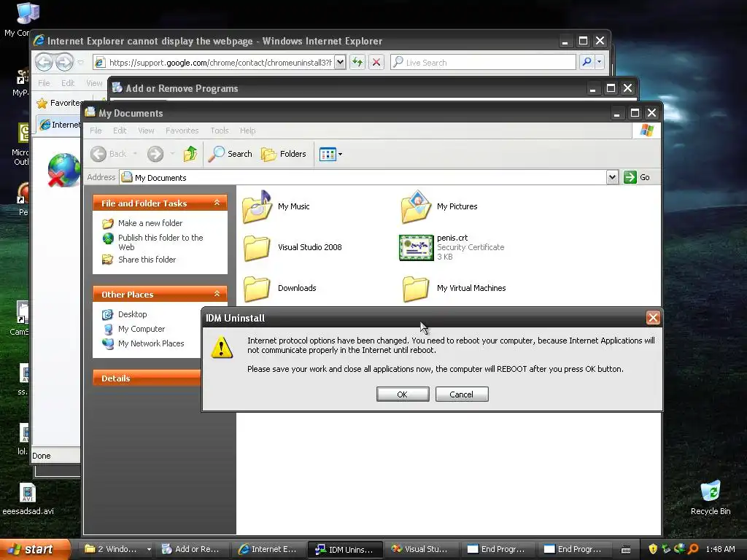Open the File menu in My Documents
This screenshot has height=560, width=747.
[x=96, y=131]
